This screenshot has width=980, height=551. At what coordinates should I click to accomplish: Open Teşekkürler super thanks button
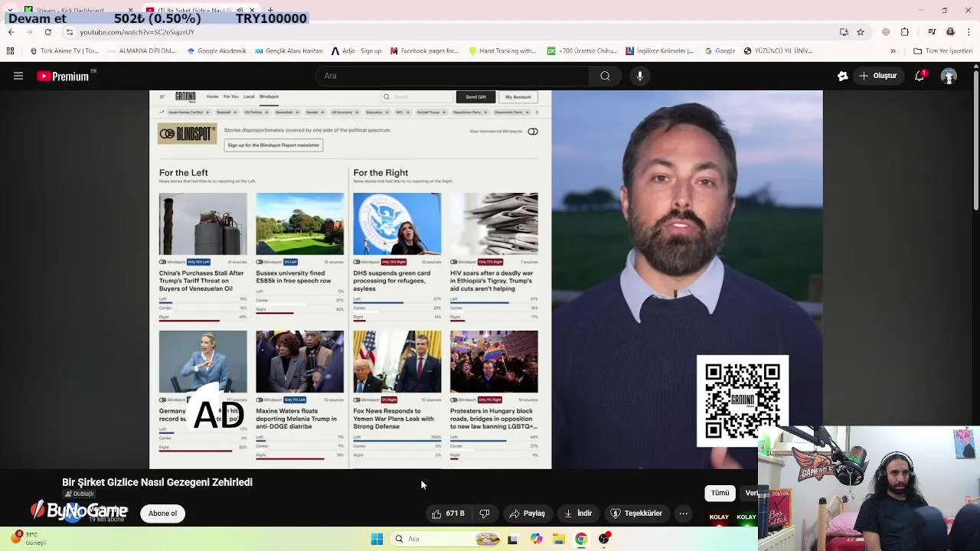pyautogui.click(x=636, y=514)
